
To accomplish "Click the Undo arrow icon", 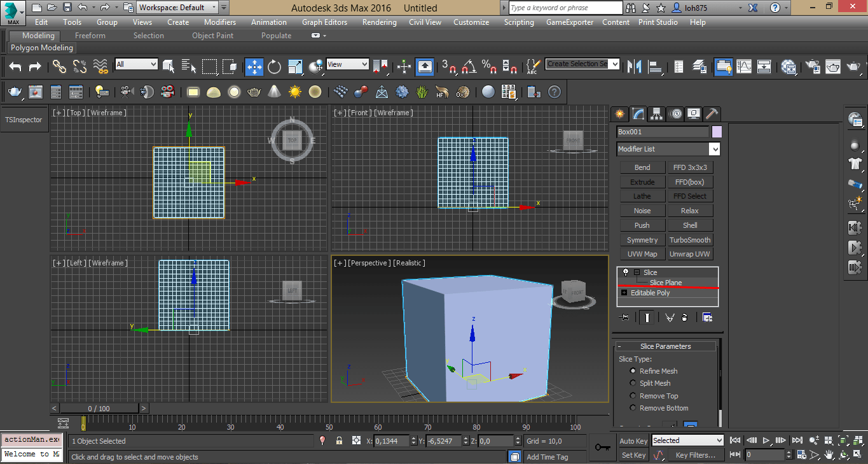I will [x=15, y=67].
